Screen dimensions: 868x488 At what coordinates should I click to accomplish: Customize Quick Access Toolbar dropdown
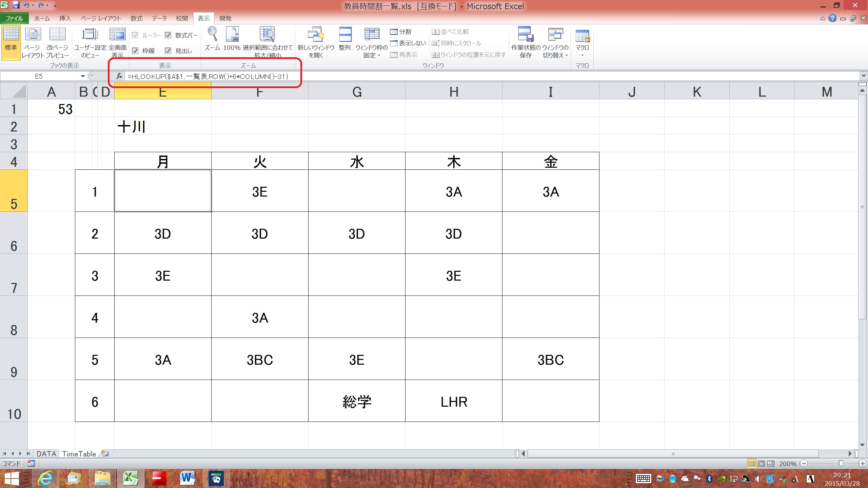click(x=55, y=6)
